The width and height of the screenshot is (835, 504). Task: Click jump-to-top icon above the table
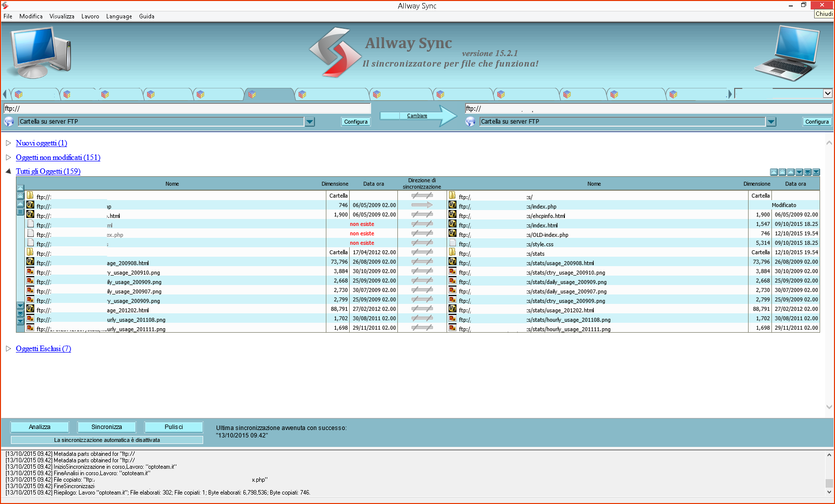[x=774, y=172]
